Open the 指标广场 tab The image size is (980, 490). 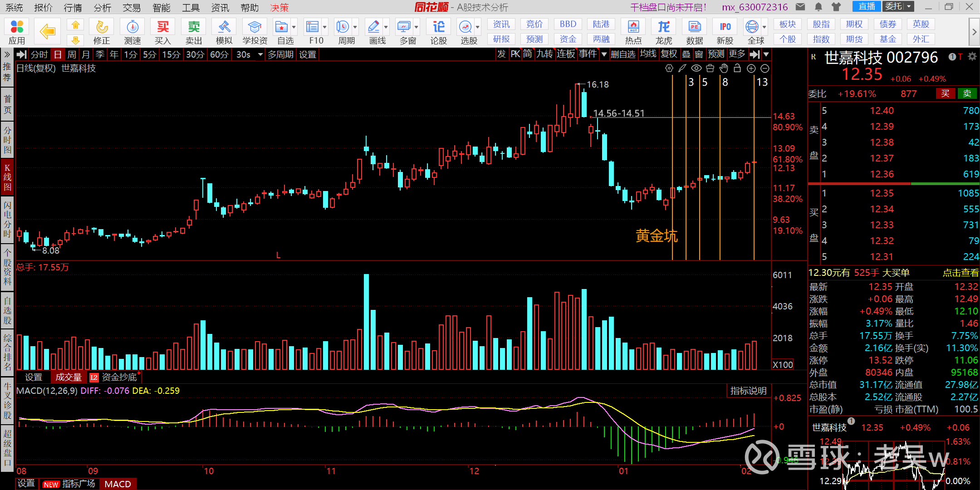pyautogui.click(x=69, y=484)
